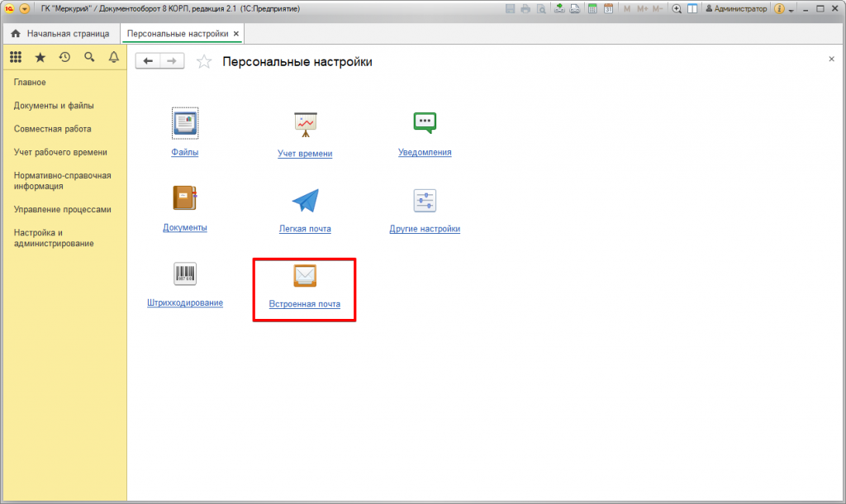
Task: Click the Уведомления speech bubble icon
Action: coord(425,122)
